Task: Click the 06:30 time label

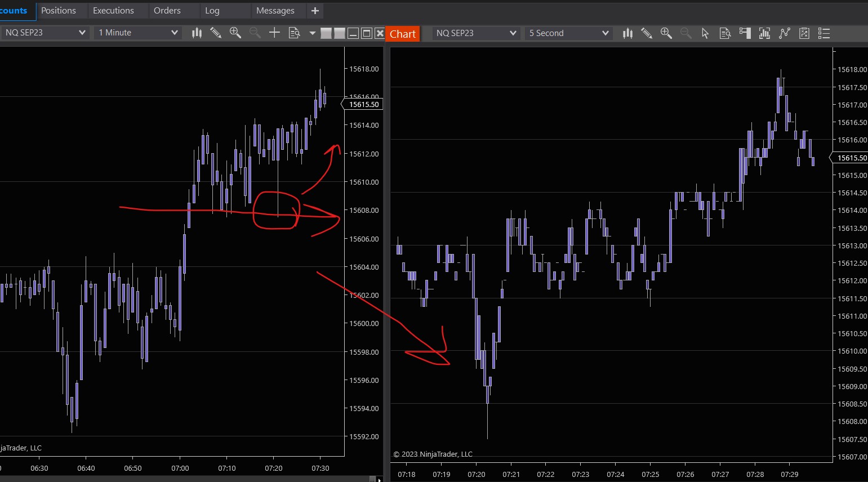Action: pyautogui.click(x=39, y=468)
